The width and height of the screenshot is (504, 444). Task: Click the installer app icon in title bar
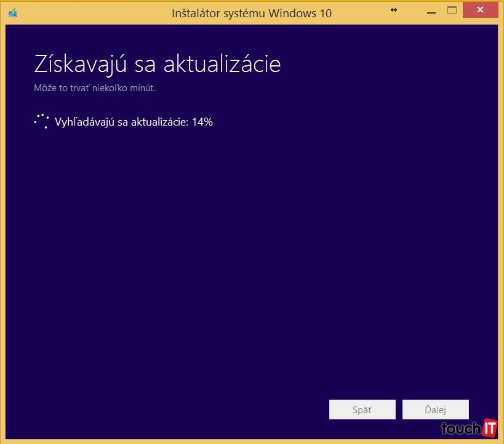pyautogui.click(x=13, y=13)
